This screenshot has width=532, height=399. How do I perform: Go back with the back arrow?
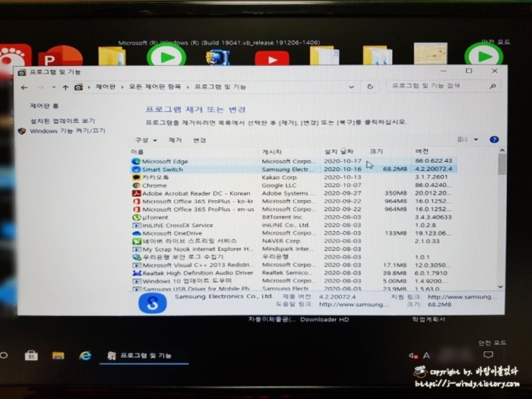[x=24, y=87]
